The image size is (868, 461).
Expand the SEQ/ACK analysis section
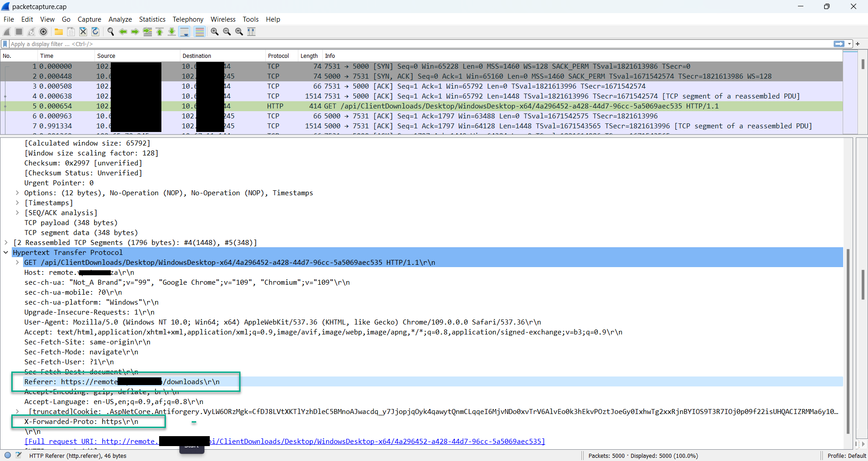18,212
